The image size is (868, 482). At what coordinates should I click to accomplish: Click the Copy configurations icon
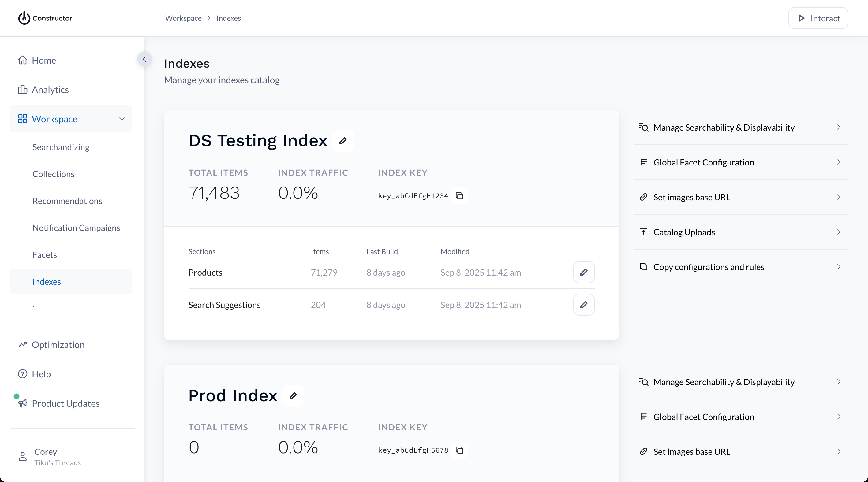(x=644, y=267)
